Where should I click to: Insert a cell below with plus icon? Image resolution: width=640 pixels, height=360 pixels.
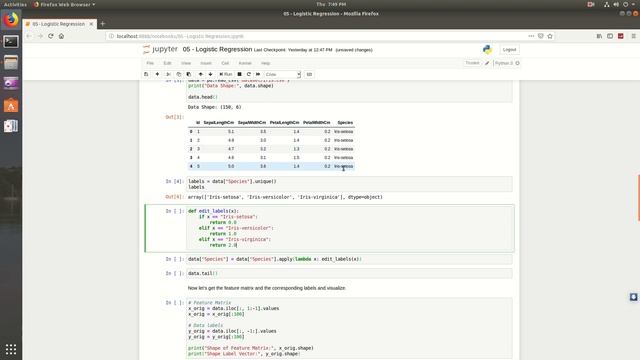tap(157, 74)
